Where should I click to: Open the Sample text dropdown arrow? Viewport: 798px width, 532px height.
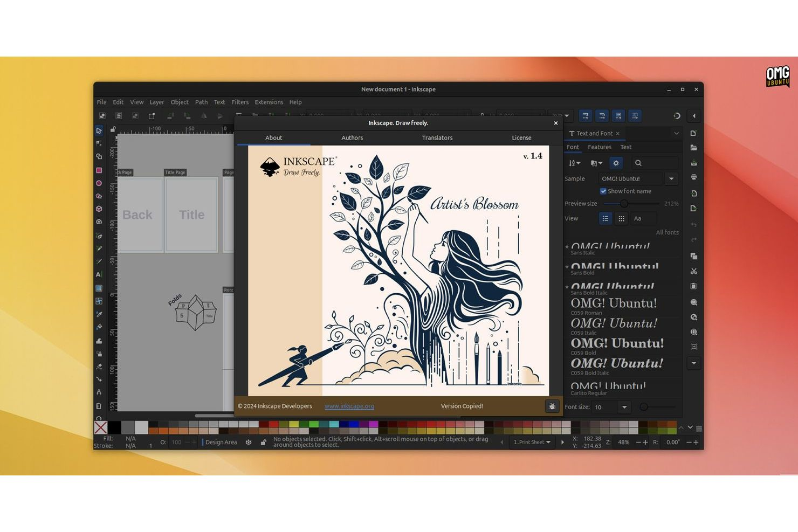pyautogui.click(x=671, y=178)
